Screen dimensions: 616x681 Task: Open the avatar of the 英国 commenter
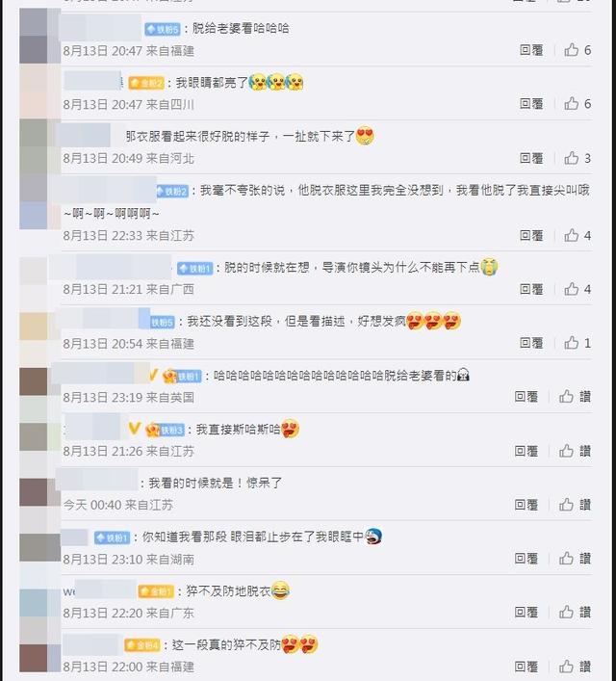click(34, 381)
